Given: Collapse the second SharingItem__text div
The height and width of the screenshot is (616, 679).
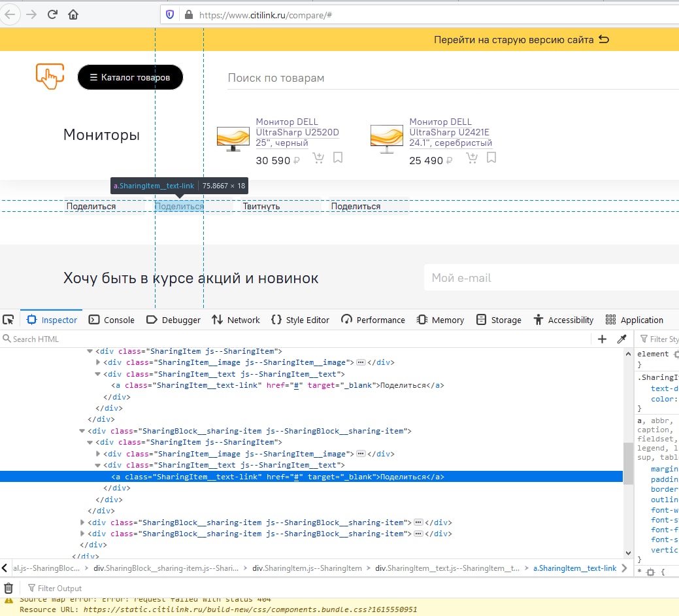Looking at the screenshot, I should (98, 465).
